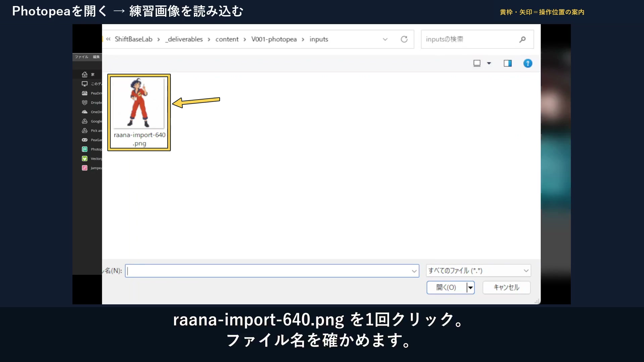Toggle the preview pane icon
This screenshot has width=644, height=362.
[507, 63]
